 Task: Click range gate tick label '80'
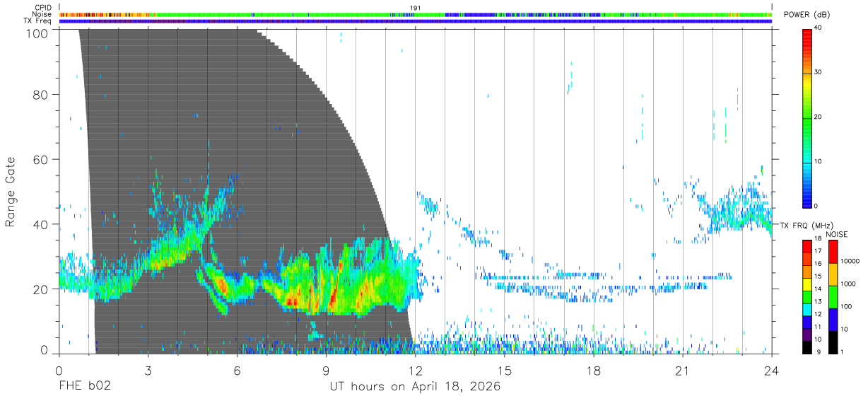tap(40, 95)
